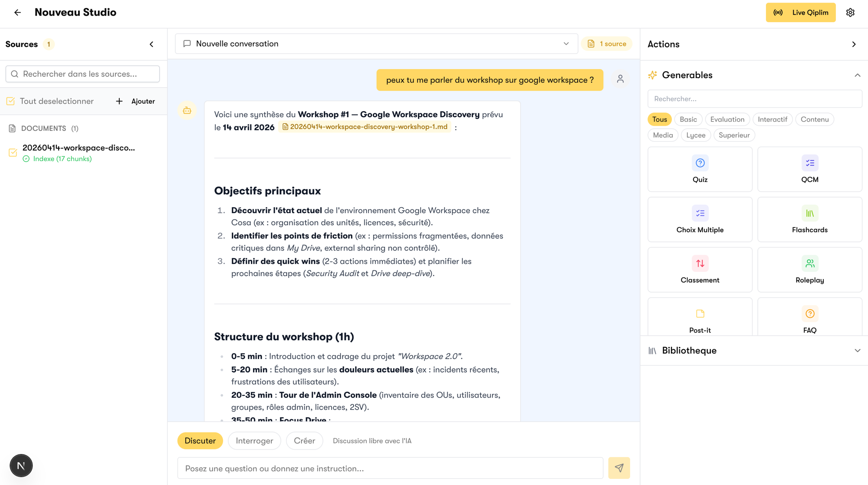Expand the Actions panel arrow
Viewport: 868px width, 485px height.
pyautogui.click(x=854, y=44)
